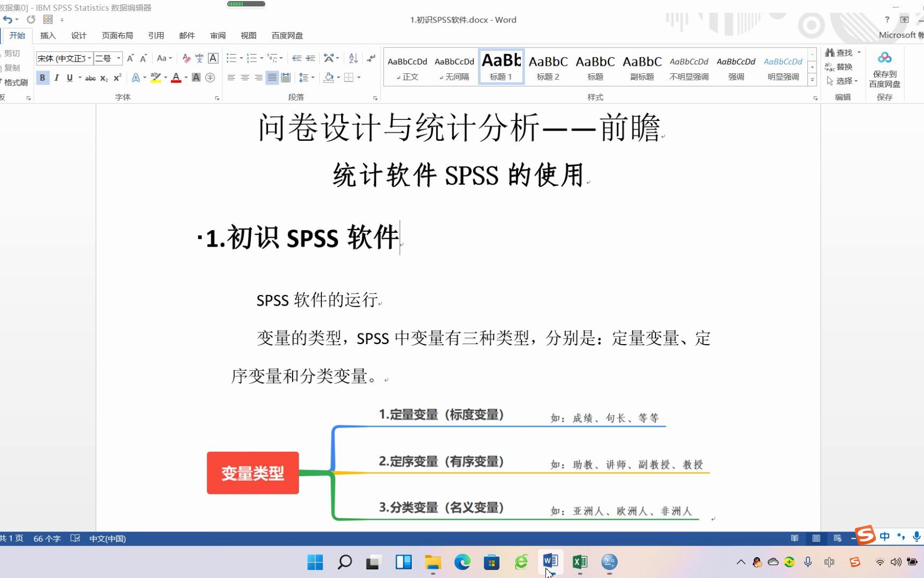The width and height of the screenshot is (924, 578).
Task: Apply the Subtitle (副标题) style
Action: pos(642,67)
